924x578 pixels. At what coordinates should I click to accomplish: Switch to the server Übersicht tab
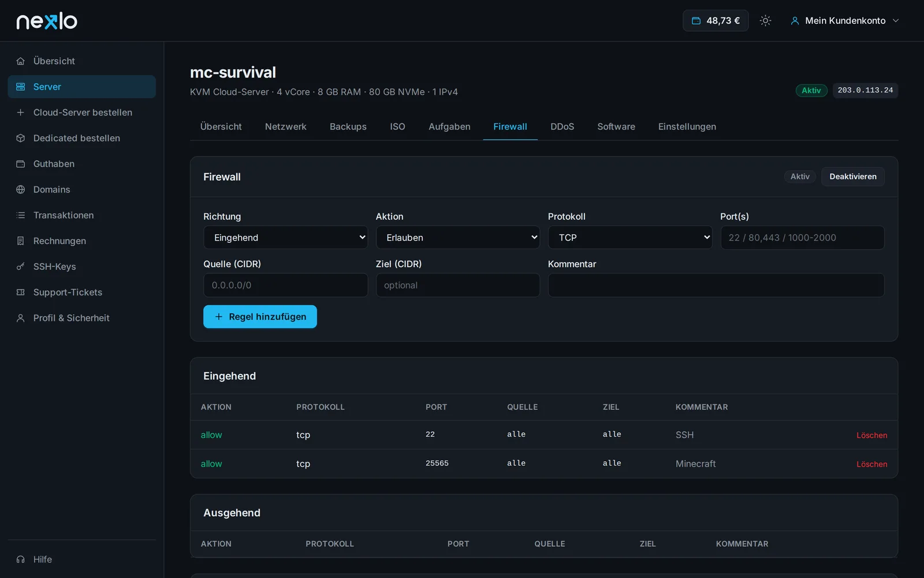coord(221,127)
